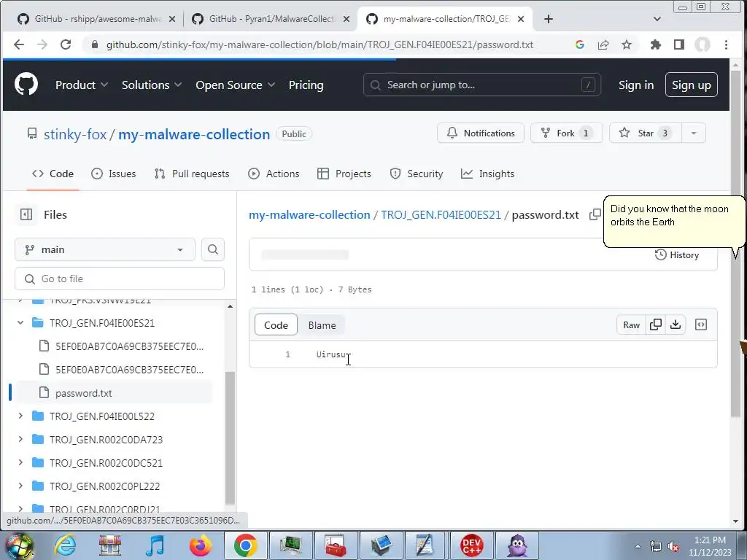This screenshot has height=560, width=747.
Task: Click the Sign in link
Action: [x=636, y=85]
